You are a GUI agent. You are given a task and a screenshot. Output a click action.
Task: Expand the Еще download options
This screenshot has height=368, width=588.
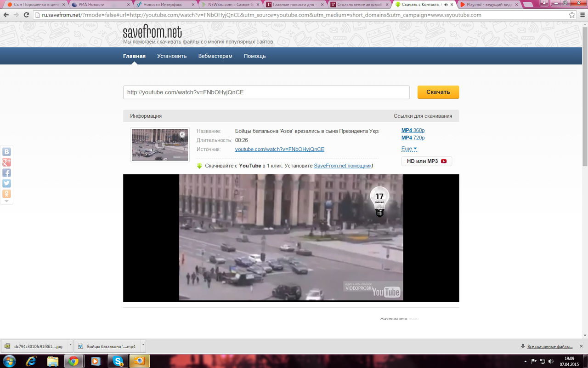pos(409,149)
